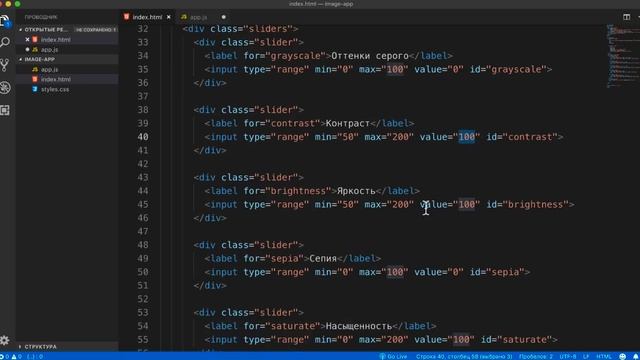Close the index.html editor tab
Screen dimensions: 640x360
click(x=169, y=17)
